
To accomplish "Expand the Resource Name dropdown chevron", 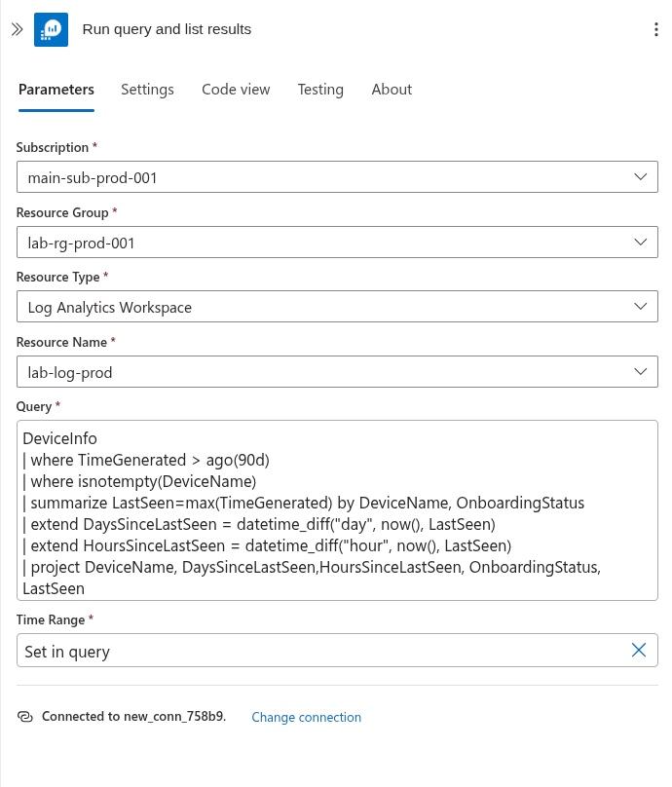I will point(641,371).
